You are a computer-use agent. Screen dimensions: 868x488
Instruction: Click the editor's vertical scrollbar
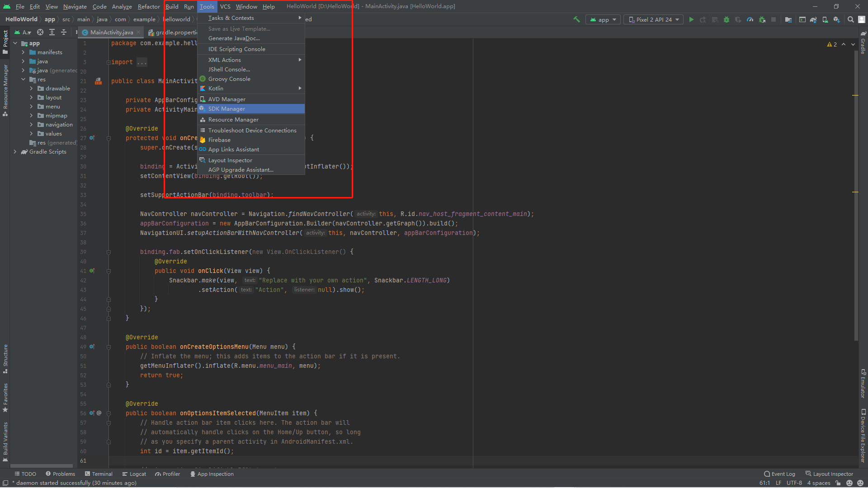(x=855, y=181)
